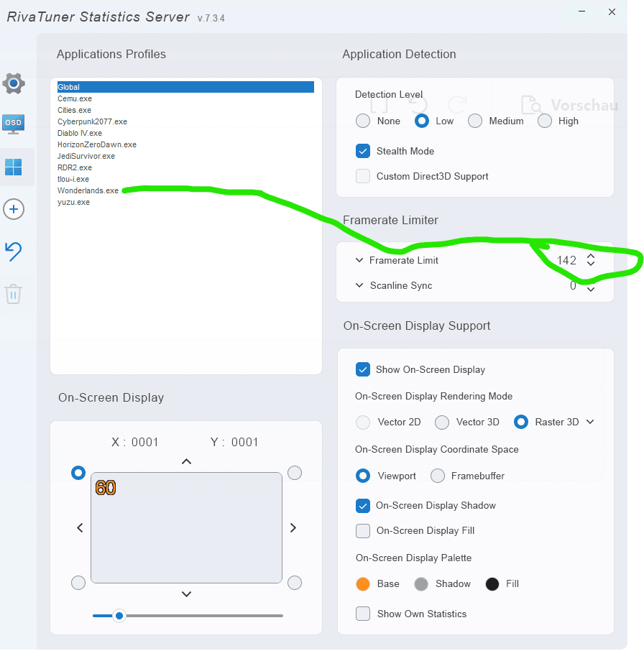Expand the Scanline Sync dropdown chevron
This screenshot has width=644, height=651.
coord(359,285)
